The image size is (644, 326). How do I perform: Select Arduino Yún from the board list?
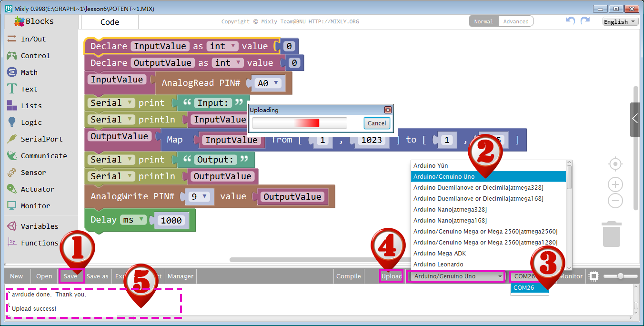(x=488, y=165)
